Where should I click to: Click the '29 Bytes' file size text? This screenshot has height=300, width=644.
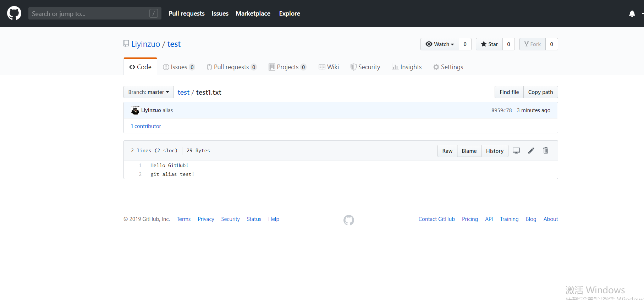coord(198,151)
